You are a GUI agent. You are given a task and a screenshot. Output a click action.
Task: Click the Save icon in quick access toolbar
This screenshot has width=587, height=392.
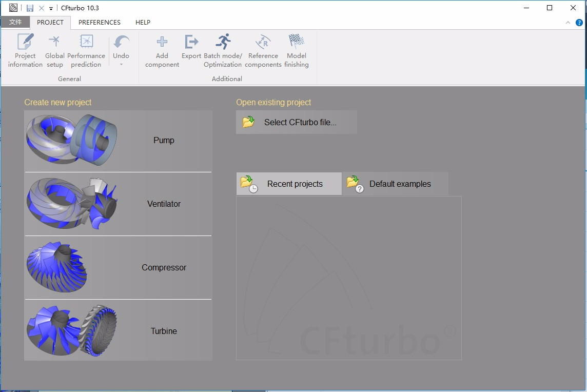(x=30, y=8)
